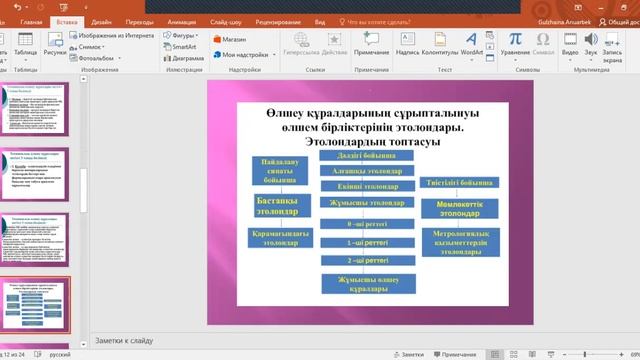Click start-from-beginning icon in quick access toolbar
This screenshot has width=640, height=360.
(63, 7)
